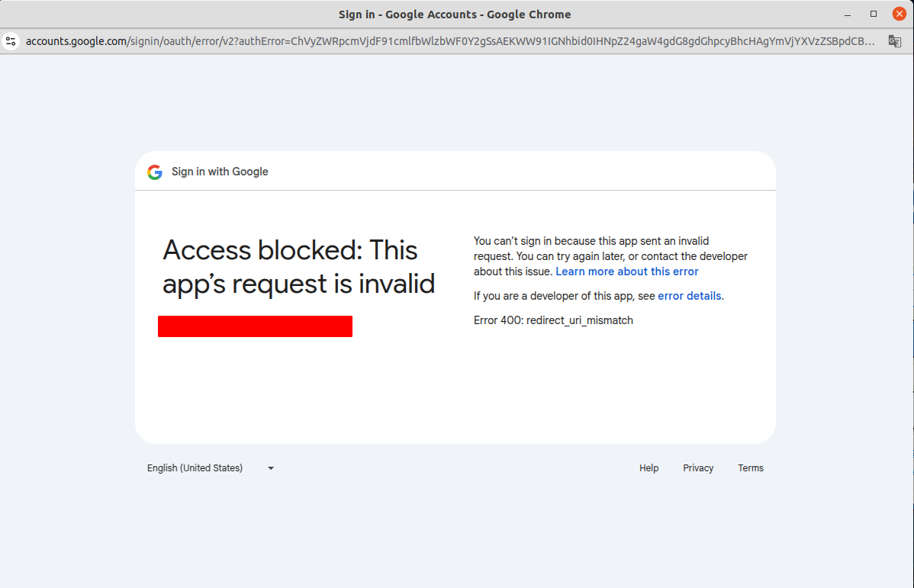Click the Error 400: redirect_uri_mismatch text

553,320
